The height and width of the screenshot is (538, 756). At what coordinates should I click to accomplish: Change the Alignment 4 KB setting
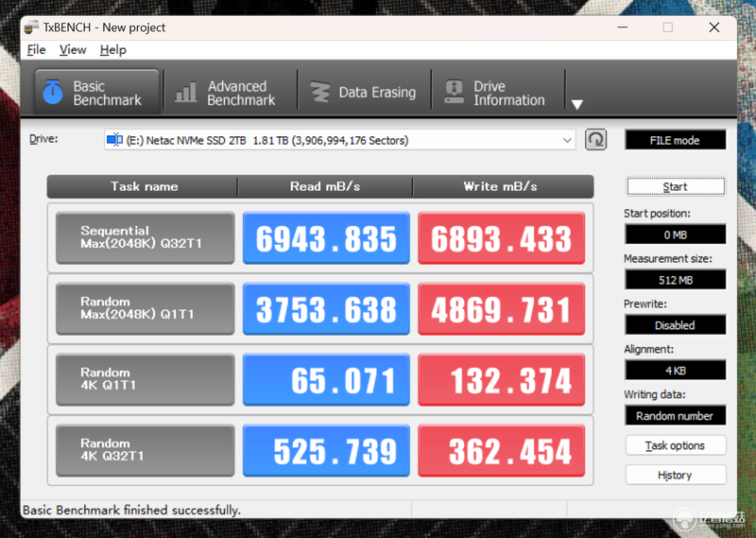[675, 371]
